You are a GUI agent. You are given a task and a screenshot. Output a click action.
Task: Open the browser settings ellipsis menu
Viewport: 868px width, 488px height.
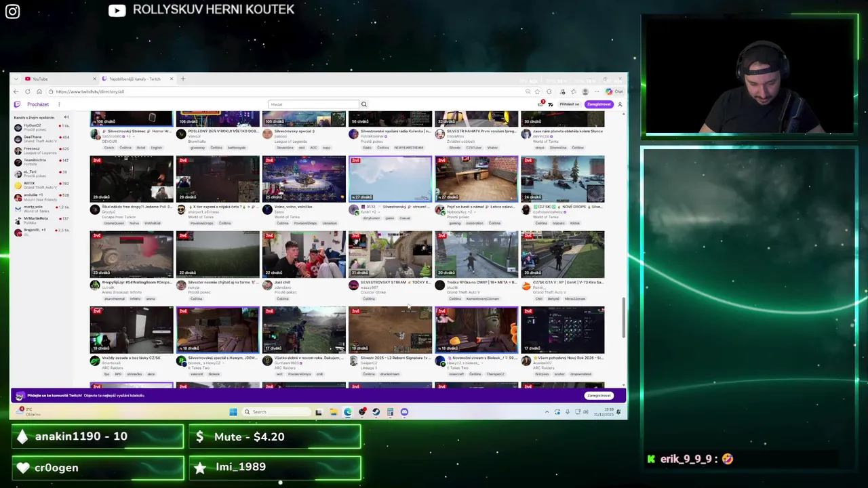coord(597,91)
